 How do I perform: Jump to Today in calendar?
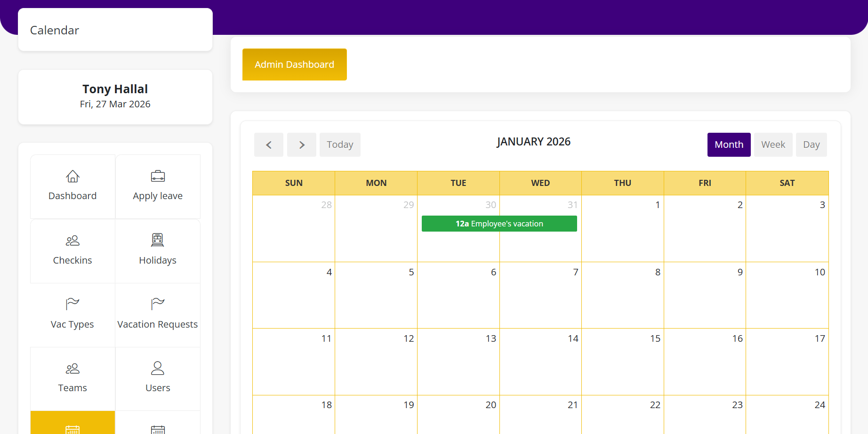pos(340,145)
